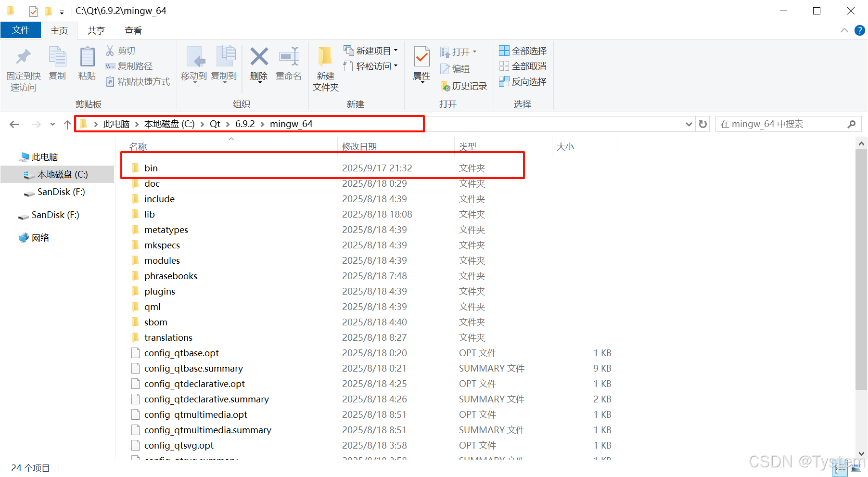
Task: Click the Network (网络) icon in sidebar
Action: [x=24, y=237]
